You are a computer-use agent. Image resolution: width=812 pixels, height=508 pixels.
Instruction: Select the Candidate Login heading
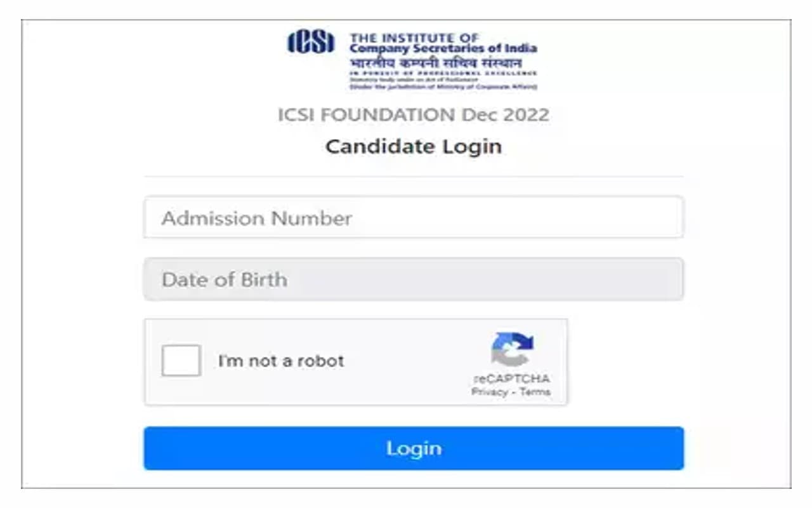click(412, 146)
